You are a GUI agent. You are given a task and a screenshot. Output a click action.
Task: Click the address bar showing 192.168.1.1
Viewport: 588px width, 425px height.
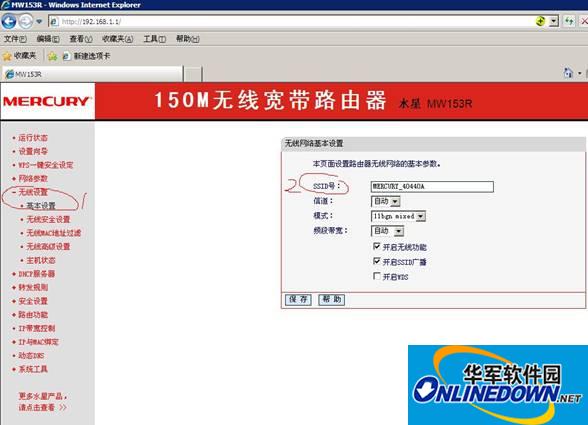pos(292,21)
